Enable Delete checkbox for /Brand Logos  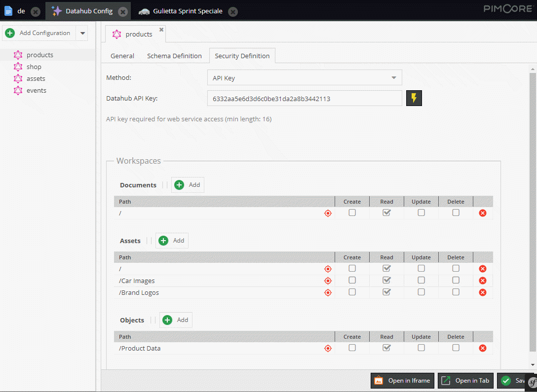[x=456, y=292]
